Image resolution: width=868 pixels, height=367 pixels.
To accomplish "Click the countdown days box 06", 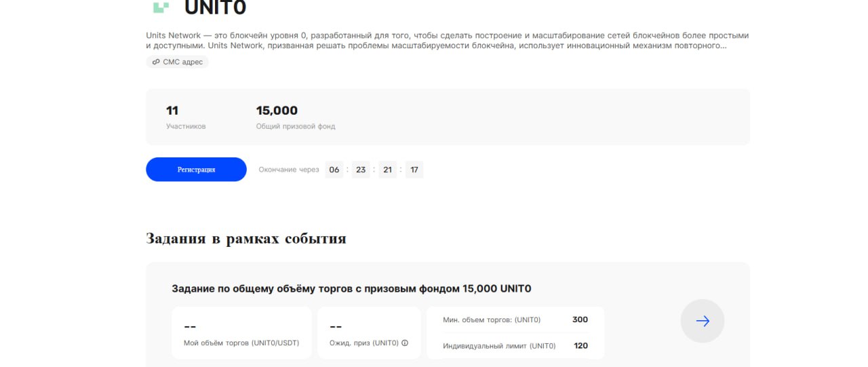I will (334, 170).
